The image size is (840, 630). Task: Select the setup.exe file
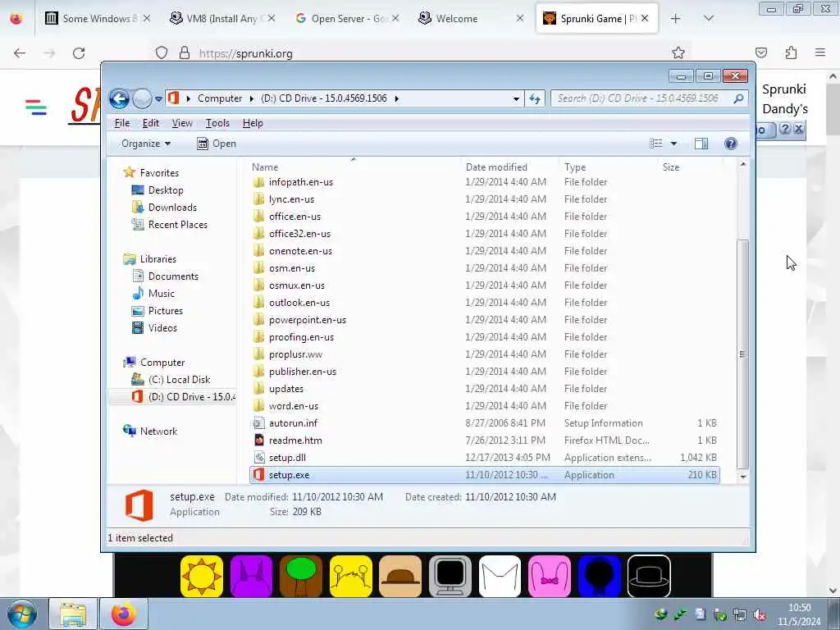pos(484,475)
